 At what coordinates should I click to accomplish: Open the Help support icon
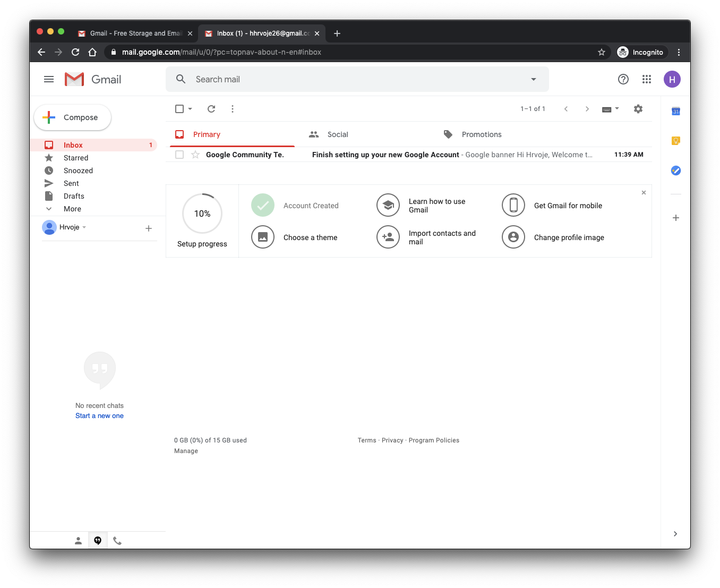tap(623, 79)
